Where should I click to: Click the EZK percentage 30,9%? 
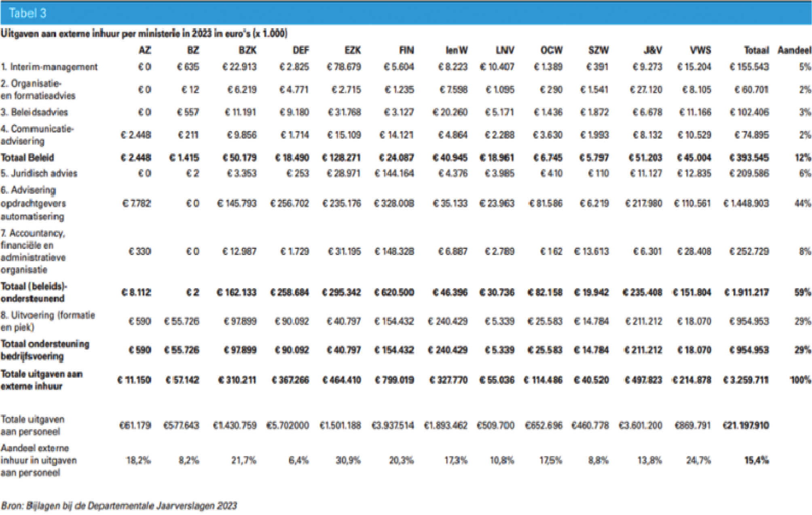(348, 460)
